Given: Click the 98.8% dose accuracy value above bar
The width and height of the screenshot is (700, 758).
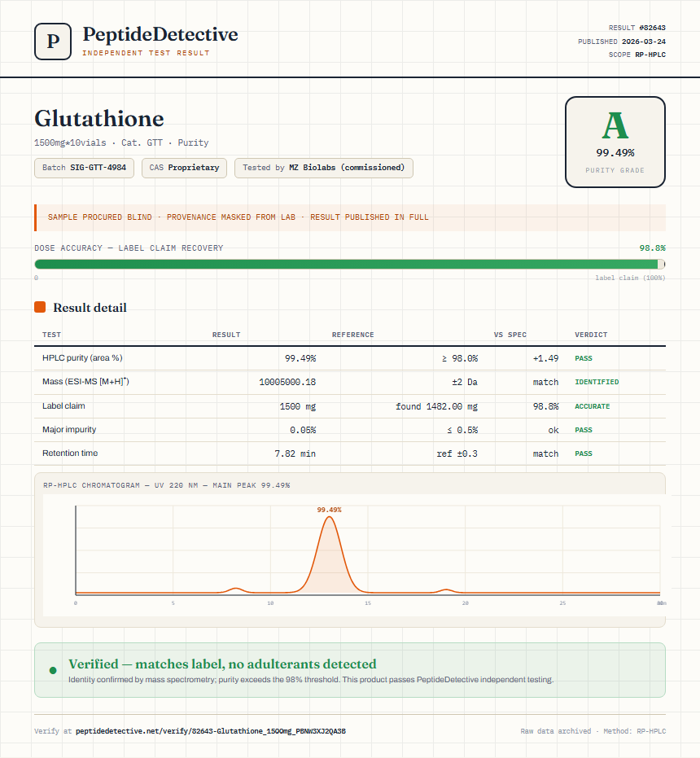Looking at the screenshot, I should (652, 248).
